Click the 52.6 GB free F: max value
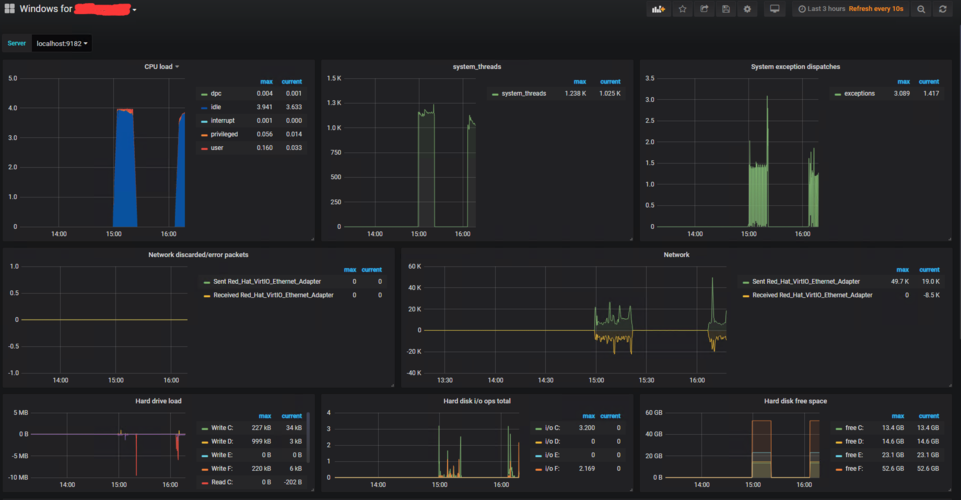Image resolution: width=961 pixels, height=500 pixels. [893, 469]
